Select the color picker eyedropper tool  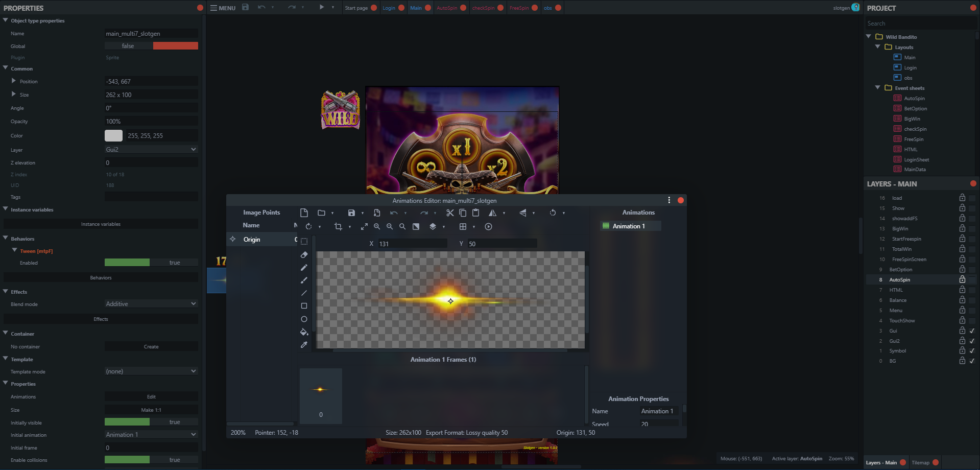[304, 345]
